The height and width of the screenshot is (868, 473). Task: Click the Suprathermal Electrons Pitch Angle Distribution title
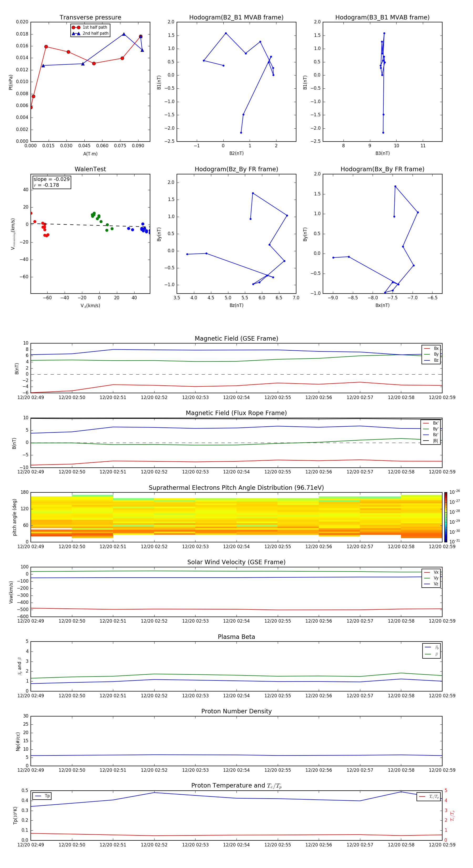(x=236, y=488)
